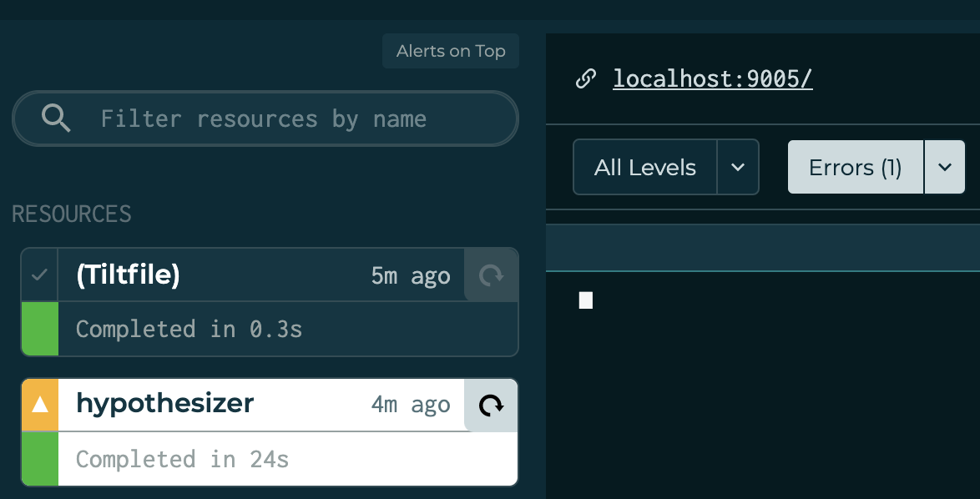This screenshot has width=980, height=499.
Task: Click the '5m ago' timestamp
Action: pos(411,275)
